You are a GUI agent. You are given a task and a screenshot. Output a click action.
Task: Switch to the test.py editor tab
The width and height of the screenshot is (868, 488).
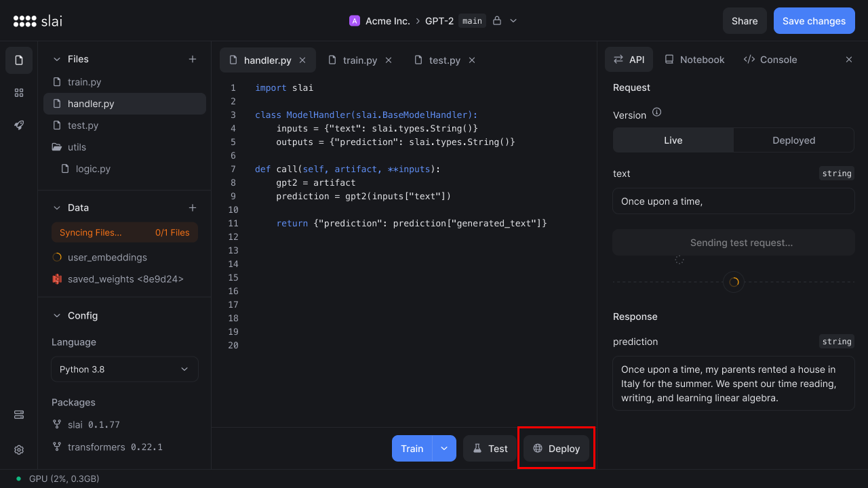tap(445, 60)
